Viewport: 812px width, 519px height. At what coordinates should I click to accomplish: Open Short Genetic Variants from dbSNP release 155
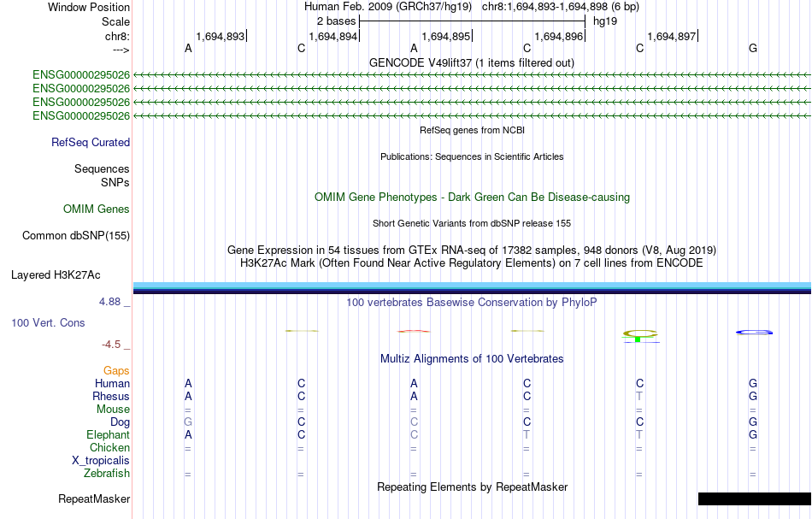(x=472, y=223)
